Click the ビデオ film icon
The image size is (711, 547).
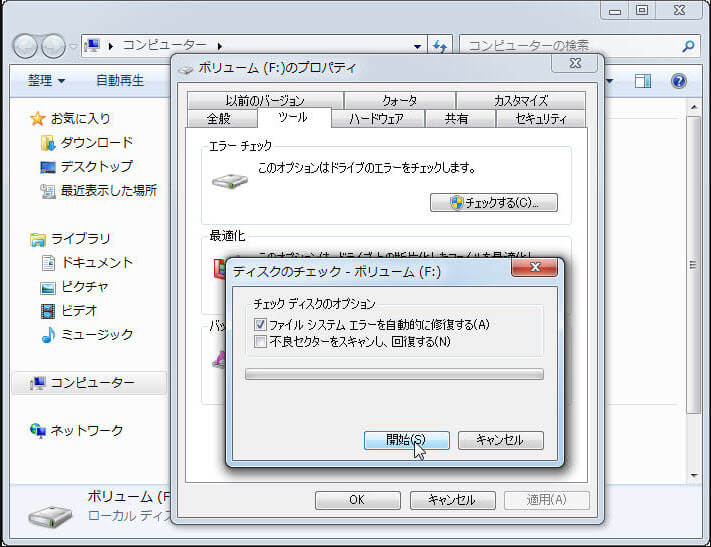[48, 311]
